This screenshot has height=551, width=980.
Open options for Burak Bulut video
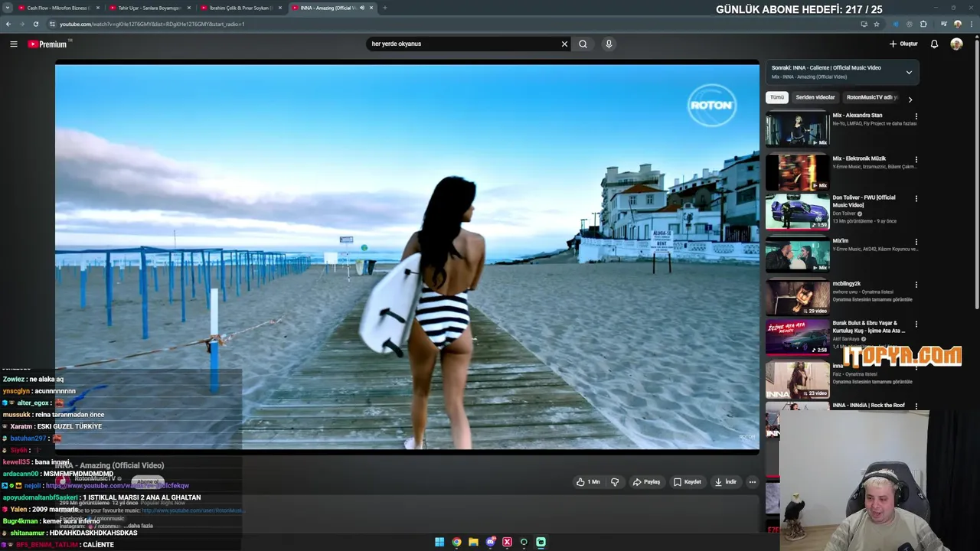(916, 324)
